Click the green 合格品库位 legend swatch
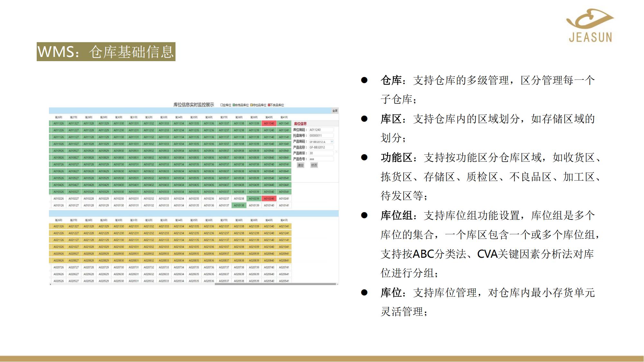644x362 pixels. pos(234,105)
